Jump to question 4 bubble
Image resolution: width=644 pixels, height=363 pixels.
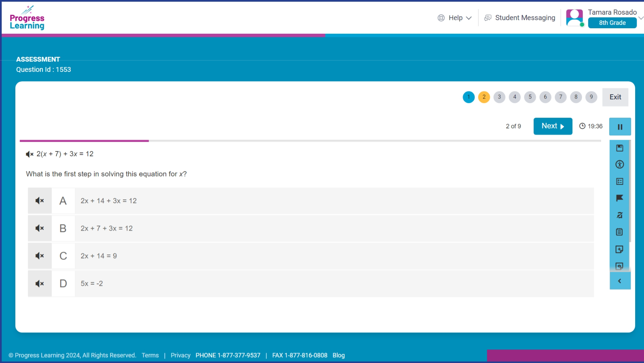515,97
